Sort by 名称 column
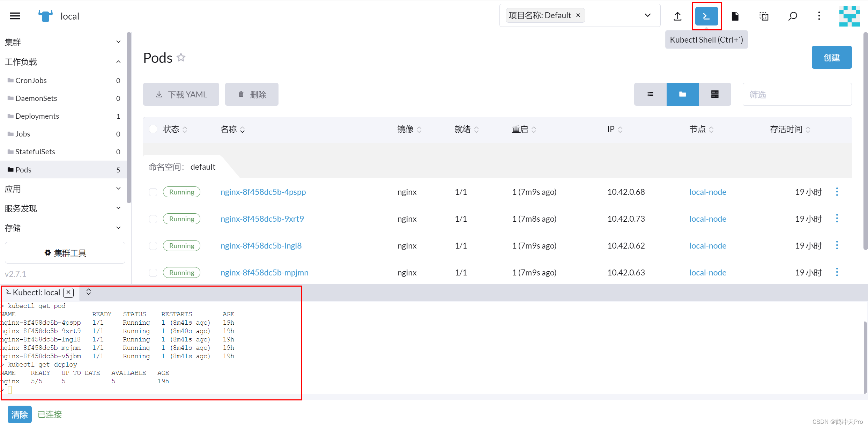The width and height of the screenshot is (868, 428). tap(232, 130)
